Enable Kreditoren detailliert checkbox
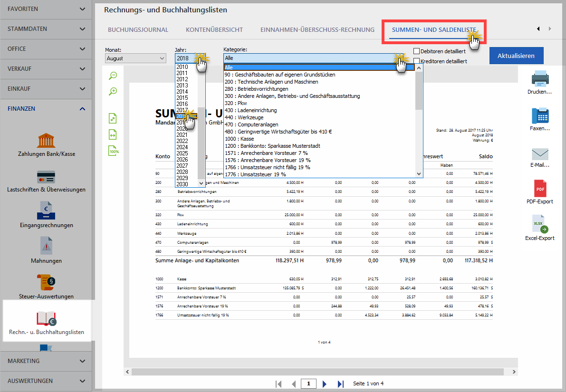 click(x=417, y=61)
